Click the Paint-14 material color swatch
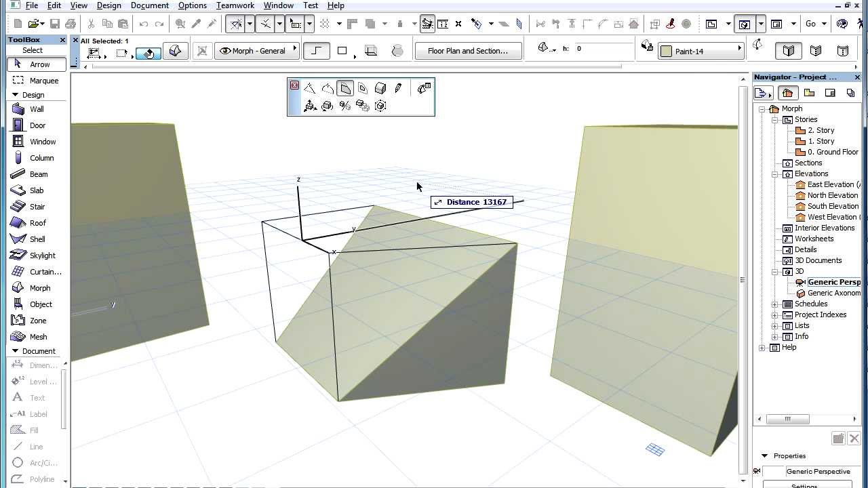 click(666, 51)
